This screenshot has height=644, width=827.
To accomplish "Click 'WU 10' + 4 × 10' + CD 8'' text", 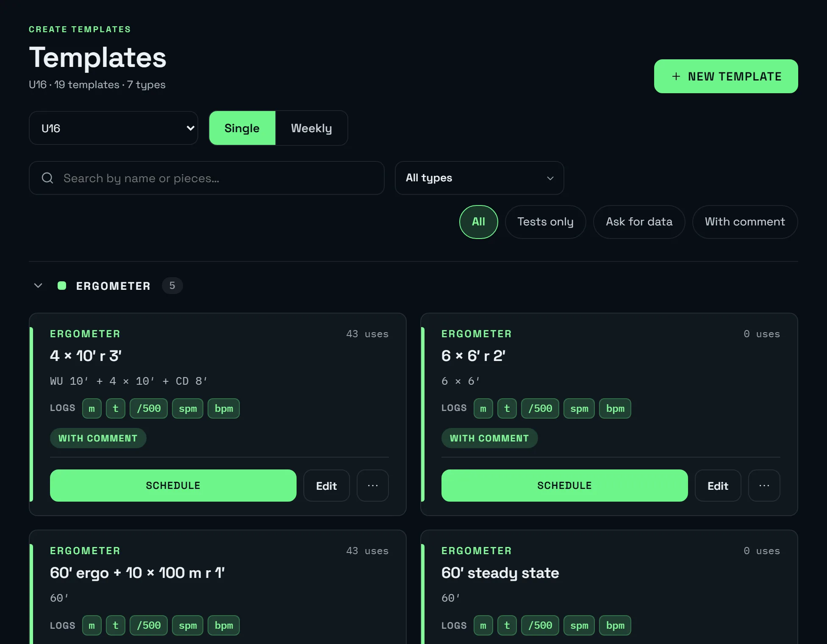I will (129, 381).
